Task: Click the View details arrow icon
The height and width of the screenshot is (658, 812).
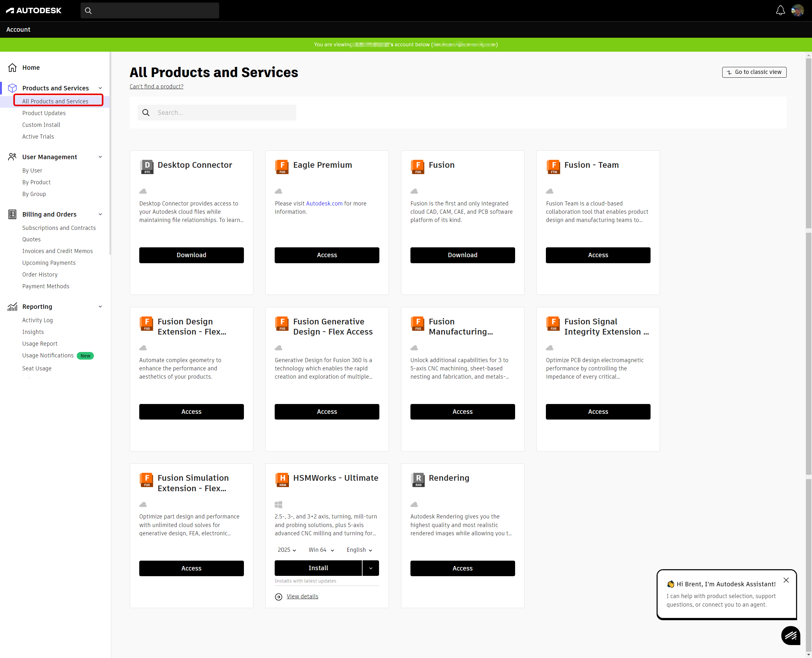Action: pos(278,596)
